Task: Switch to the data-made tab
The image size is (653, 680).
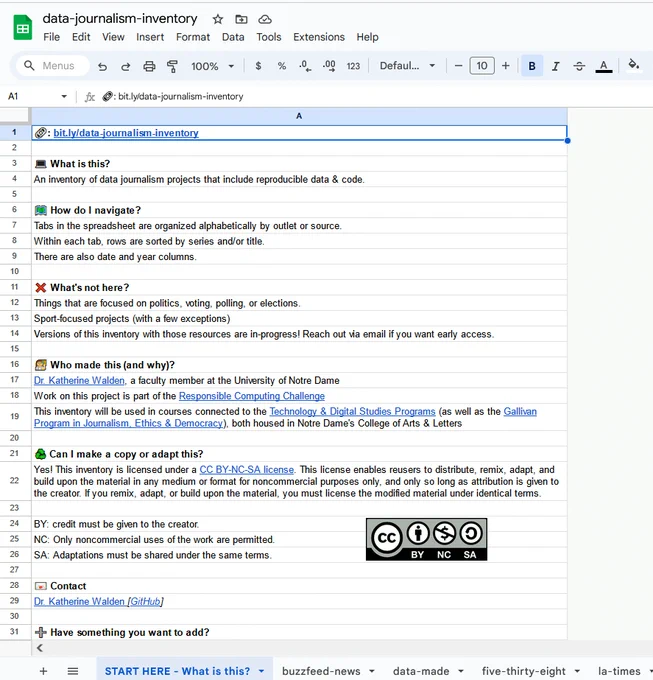Action: point(421,671)
